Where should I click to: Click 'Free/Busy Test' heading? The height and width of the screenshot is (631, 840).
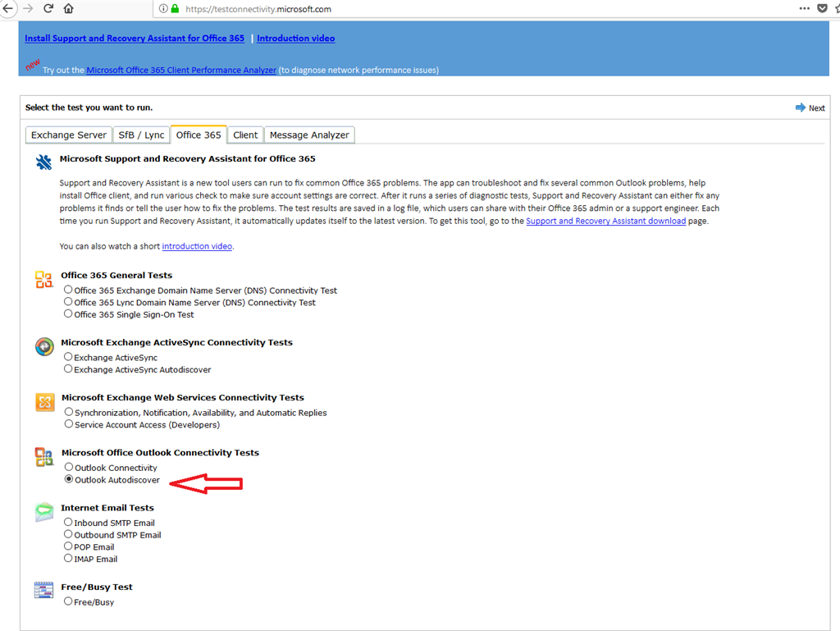click(97, 587)
